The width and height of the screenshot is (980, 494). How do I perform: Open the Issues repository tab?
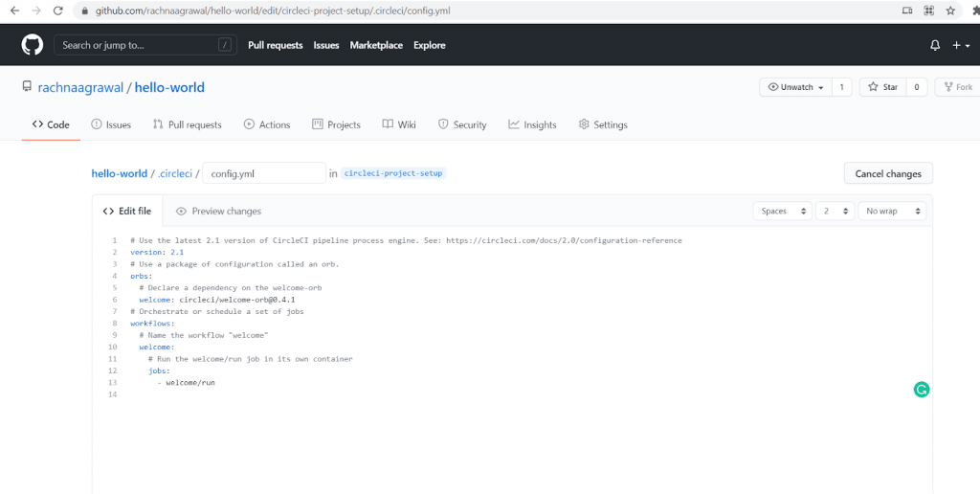(x=111, y=124)
